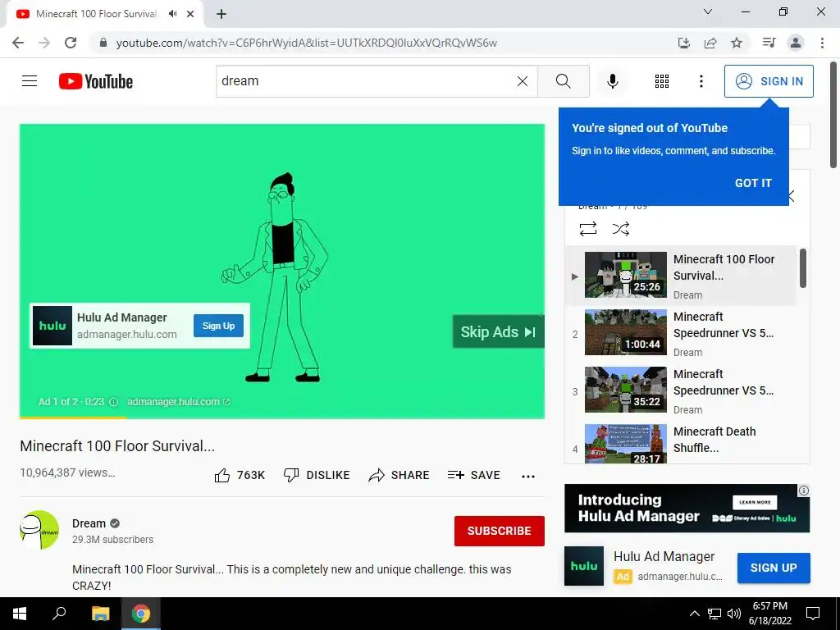This screenshot has height=630, width=840.
Task: Open YouTube settings three-dot menu
Action: tap(701, 81)
